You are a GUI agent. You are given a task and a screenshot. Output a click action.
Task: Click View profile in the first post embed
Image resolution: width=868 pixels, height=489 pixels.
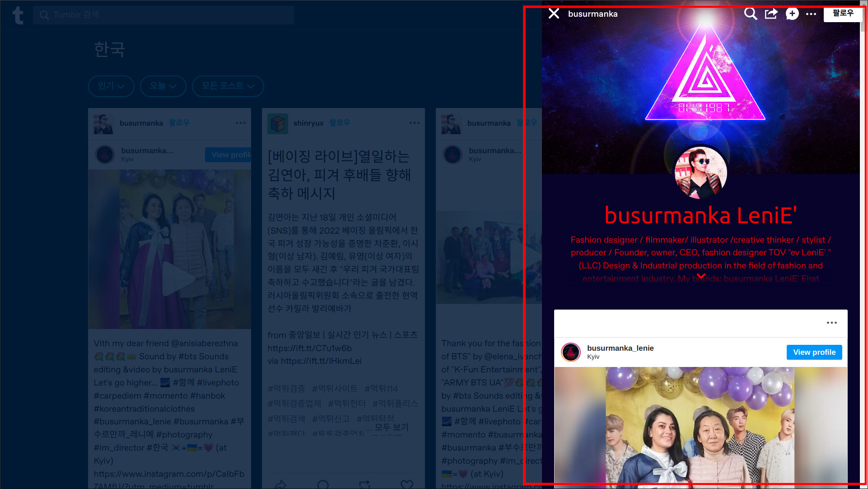click(229, 155)
